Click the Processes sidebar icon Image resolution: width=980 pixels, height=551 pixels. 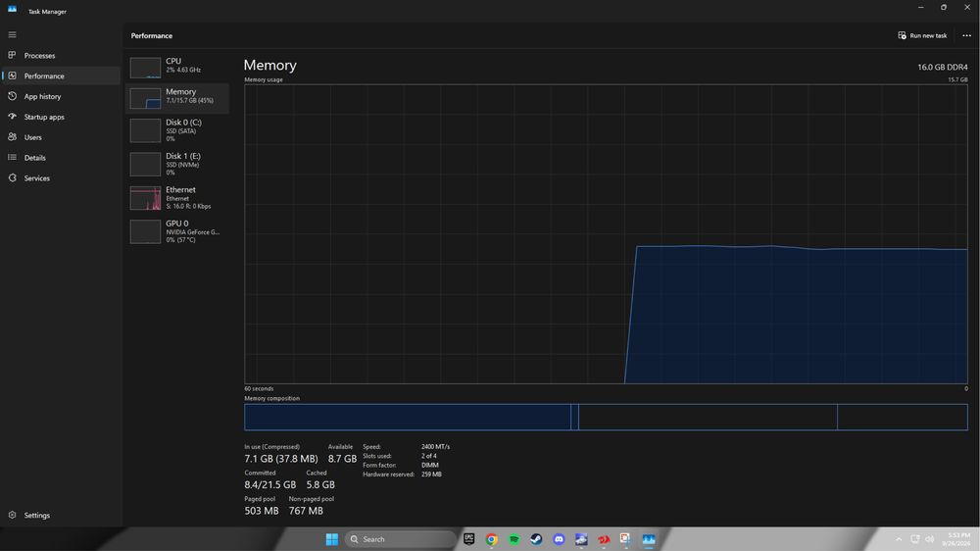pyautogui.click(x=12, y=55)
